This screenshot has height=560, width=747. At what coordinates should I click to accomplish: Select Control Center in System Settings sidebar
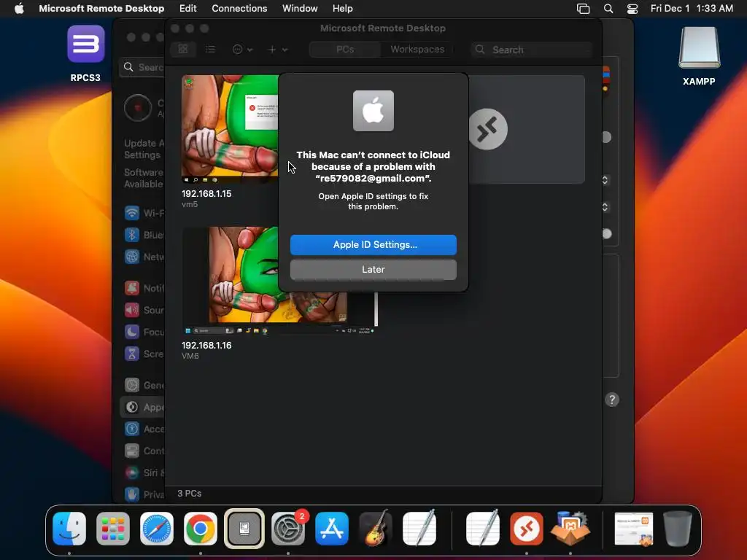[x=144, y=451]
